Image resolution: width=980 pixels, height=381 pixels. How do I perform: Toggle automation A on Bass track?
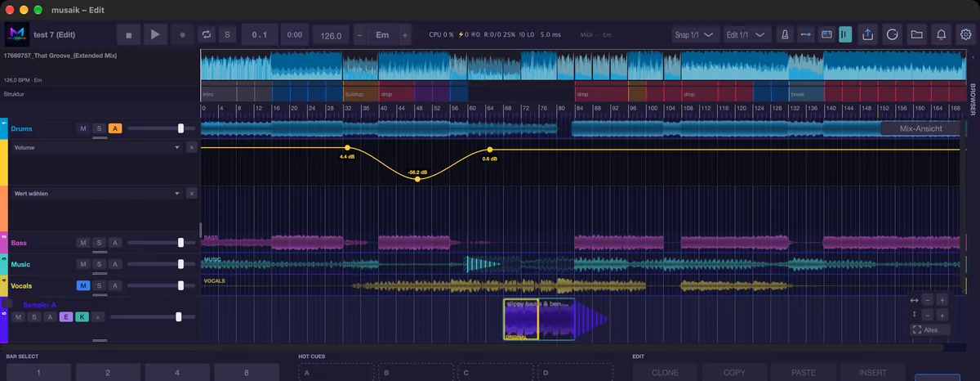click(x=115, y=242)
